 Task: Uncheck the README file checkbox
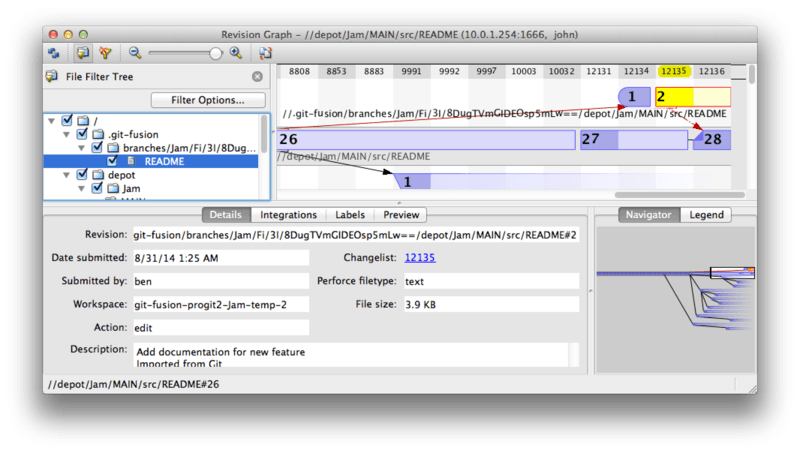click(113, 160)
